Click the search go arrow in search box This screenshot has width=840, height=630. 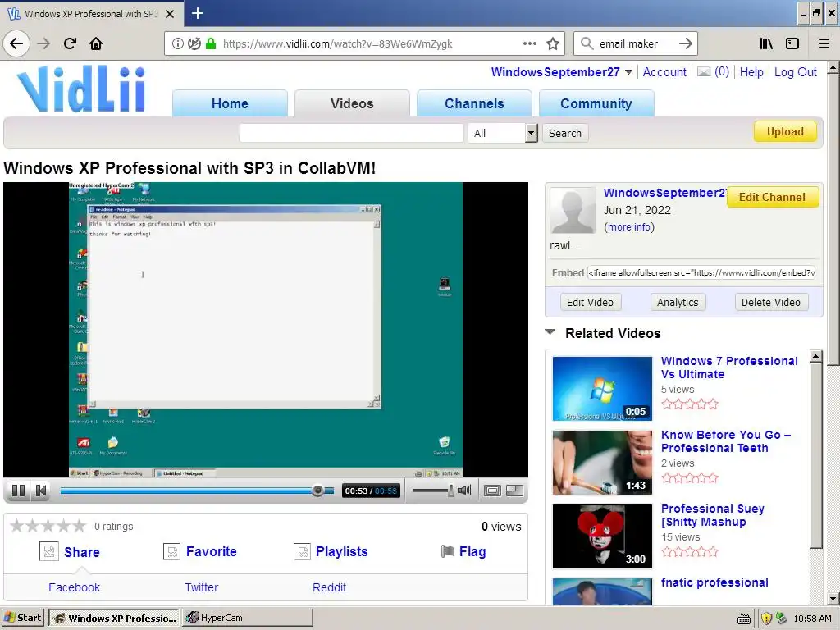coord(685,44)
